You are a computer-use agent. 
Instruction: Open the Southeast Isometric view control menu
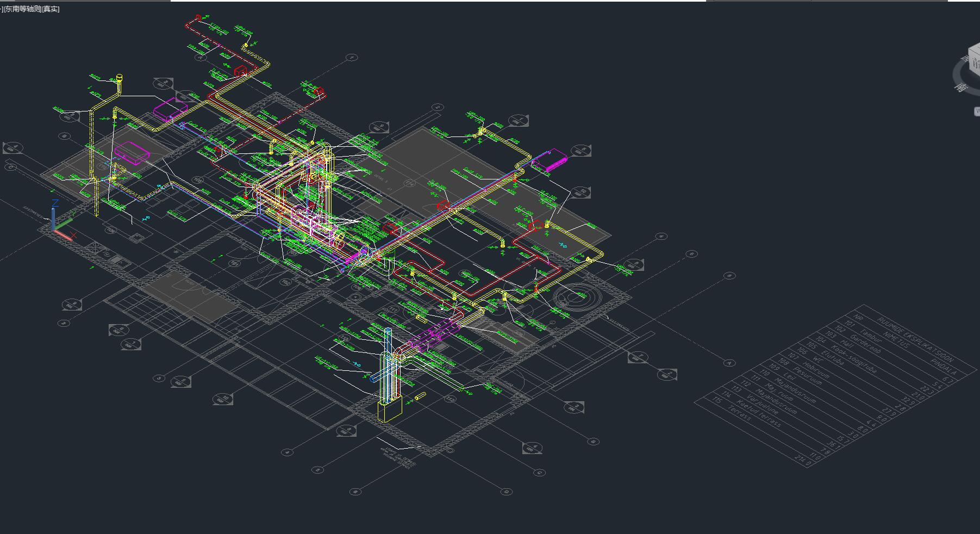tap(22, 9)
